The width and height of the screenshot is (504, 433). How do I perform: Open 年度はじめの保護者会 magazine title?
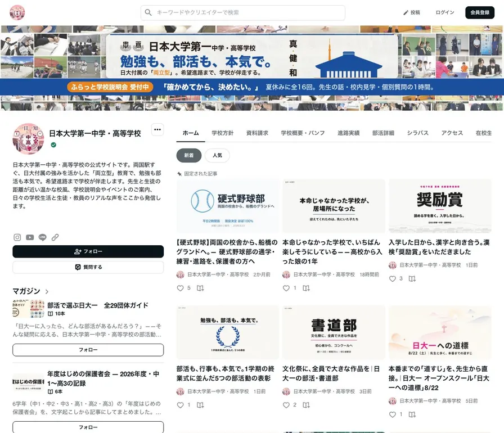click(103, 378)
